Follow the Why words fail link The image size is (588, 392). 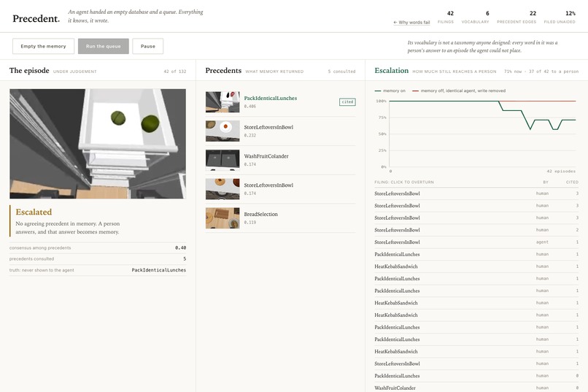(x=411, y=23)
